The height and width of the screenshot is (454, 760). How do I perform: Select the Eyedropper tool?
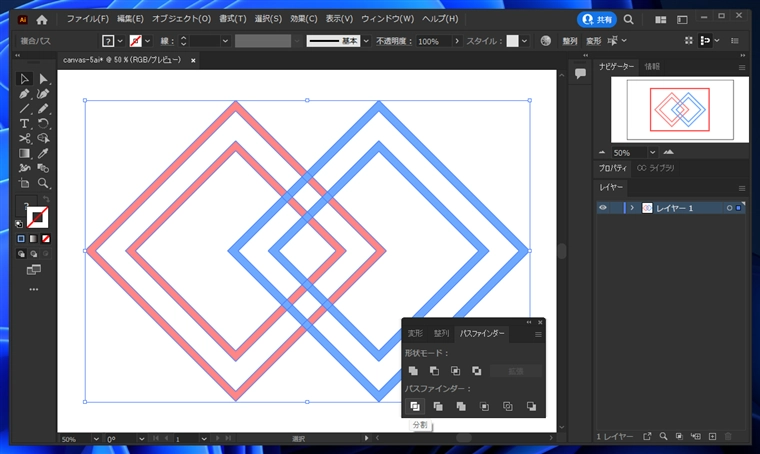point(43,154)
